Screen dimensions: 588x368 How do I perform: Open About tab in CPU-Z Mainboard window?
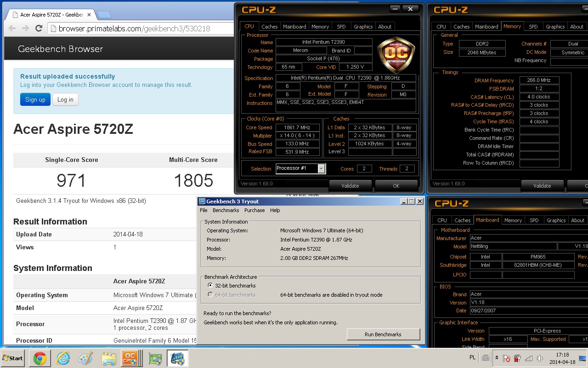(577, 220)
